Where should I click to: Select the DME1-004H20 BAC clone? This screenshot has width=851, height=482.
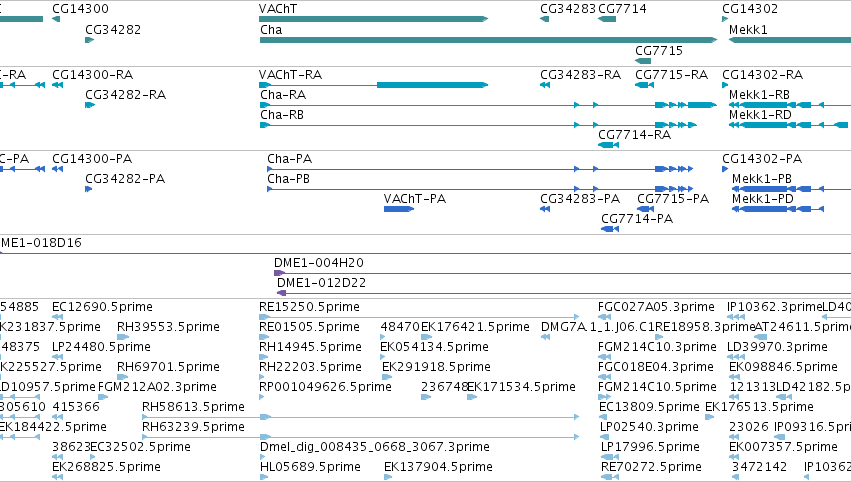(x=319, y=263)
